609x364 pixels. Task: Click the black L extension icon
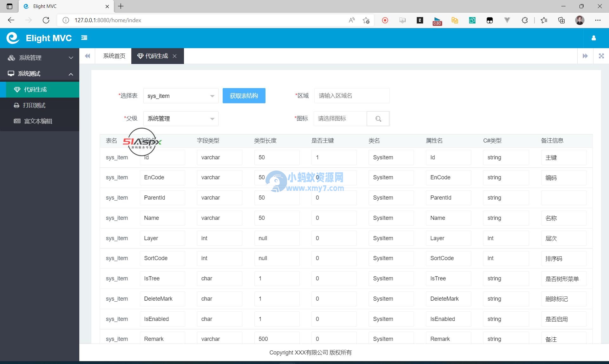[x=420, y=20]
